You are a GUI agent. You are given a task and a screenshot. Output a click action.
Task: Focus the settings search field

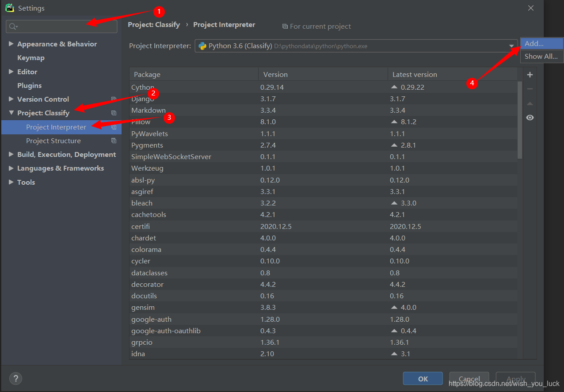[61, 27]
